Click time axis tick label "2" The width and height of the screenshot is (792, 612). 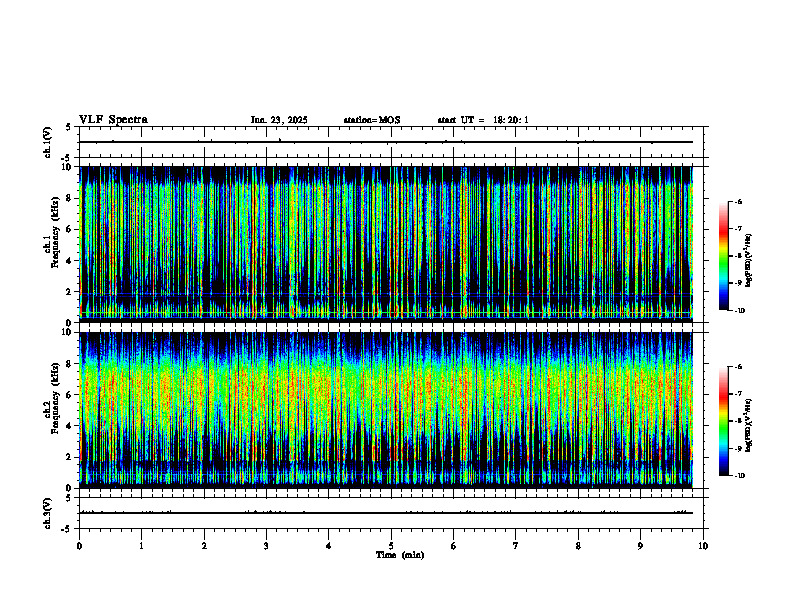click(x=204, y=546)
